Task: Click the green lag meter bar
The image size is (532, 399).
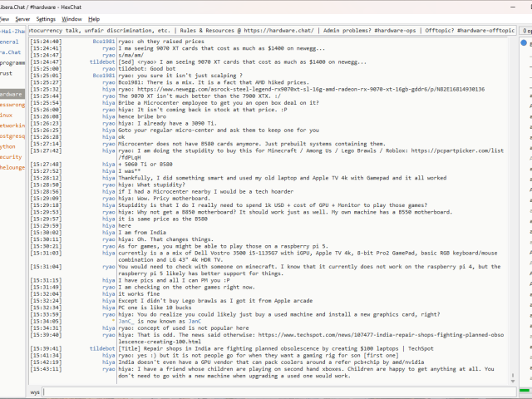Action: pyautogui.click(x=525, y=390)
